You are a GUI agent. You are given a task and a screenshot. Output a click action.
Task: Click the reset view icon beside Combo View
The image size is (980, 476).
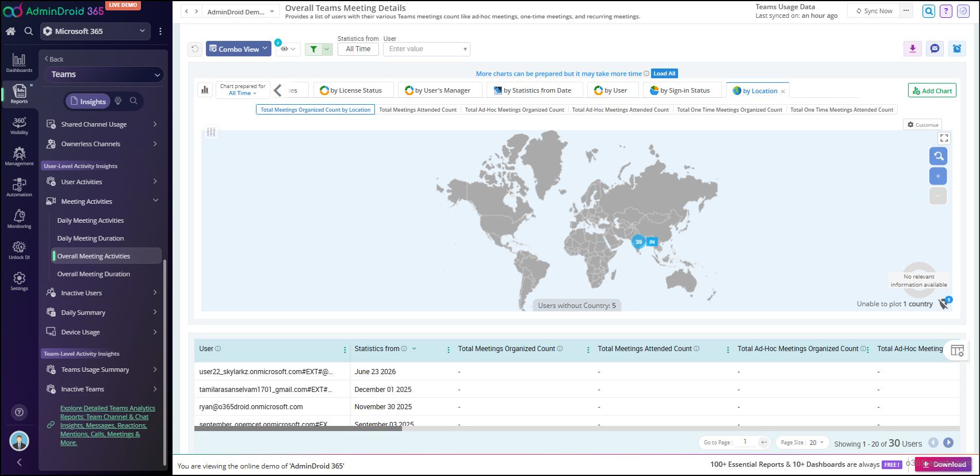[x=195, y=49]
